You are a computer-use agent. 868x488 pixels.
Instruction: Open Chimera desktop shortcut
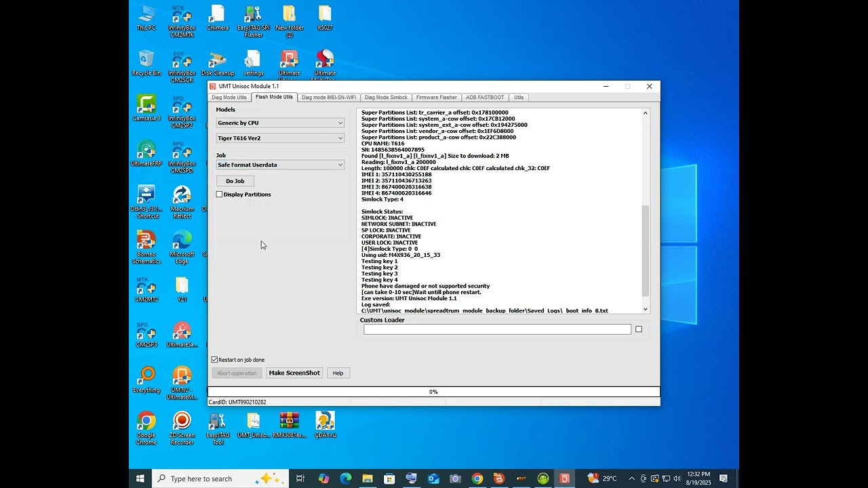click(218, 18)
